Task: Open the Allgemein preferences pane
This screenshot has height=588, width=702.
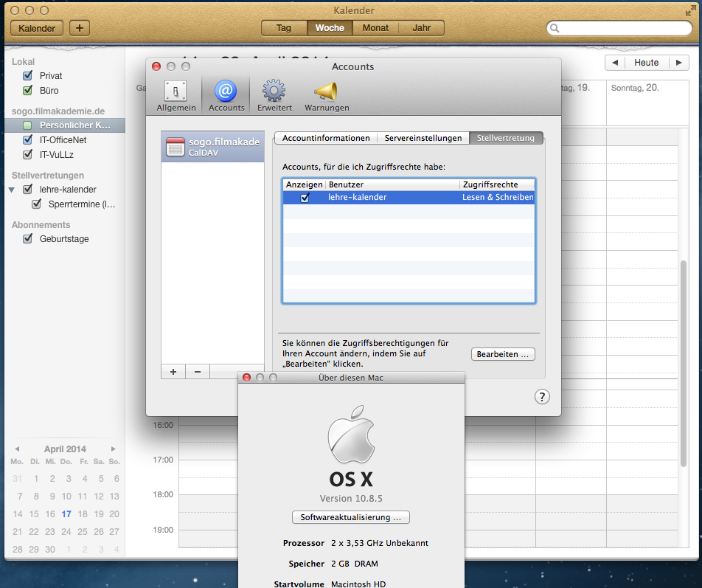Action: coord(175,95)
